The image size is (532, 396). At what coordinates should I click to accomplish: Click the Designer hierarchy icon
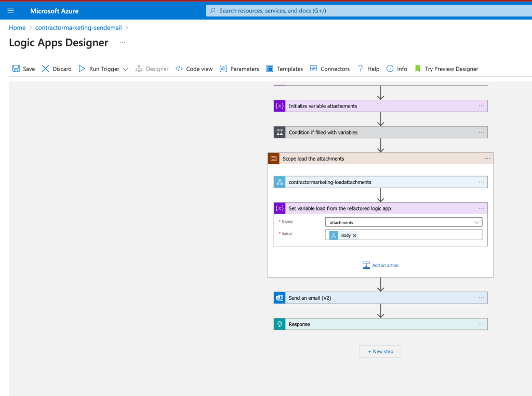(x=139, y=69)
